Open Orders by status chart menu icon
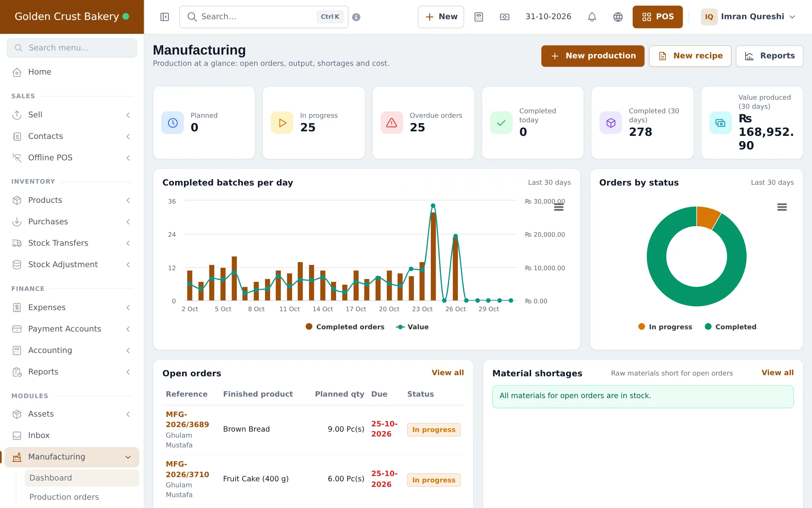The width and height of the screenshot is (812, 508). (782, 207)
